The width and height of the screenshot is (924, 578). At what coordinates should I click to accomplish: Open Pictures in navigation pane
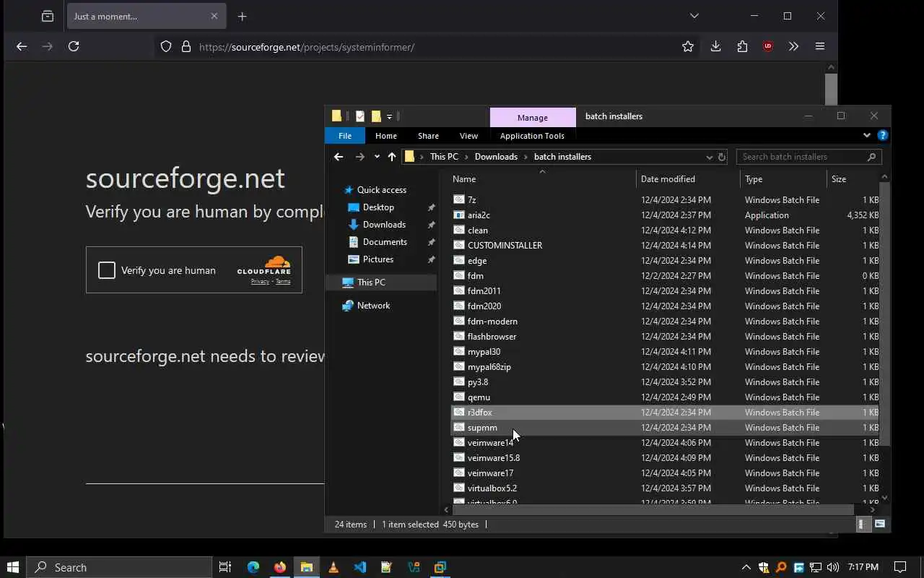click(x=378, y=259)
